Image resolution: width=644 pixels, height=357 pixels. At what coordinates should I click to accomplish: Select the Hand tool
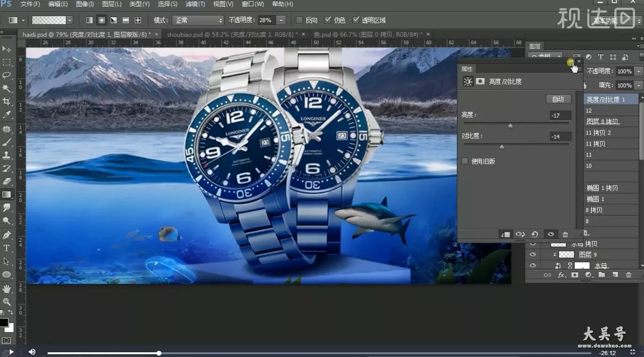7,288
